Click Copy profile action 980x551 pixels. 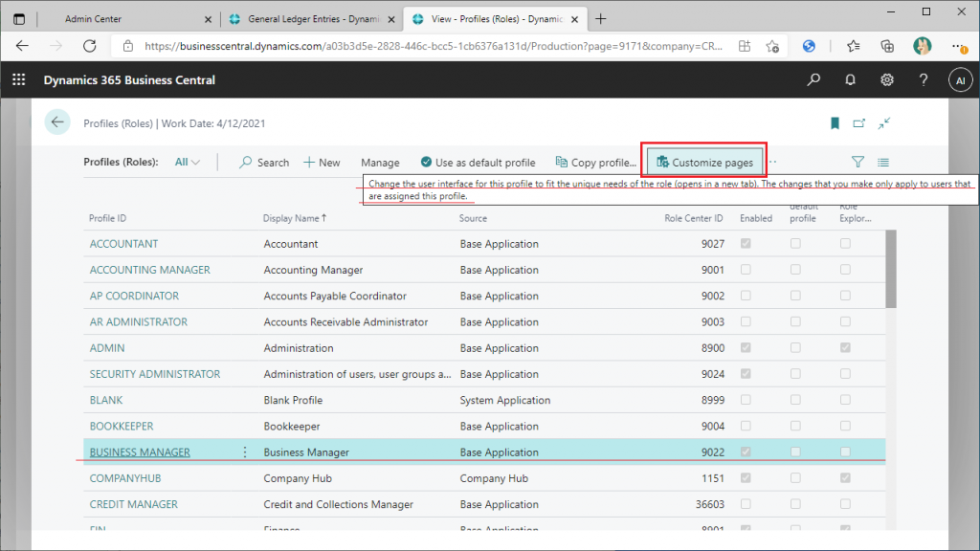point(595,163)
